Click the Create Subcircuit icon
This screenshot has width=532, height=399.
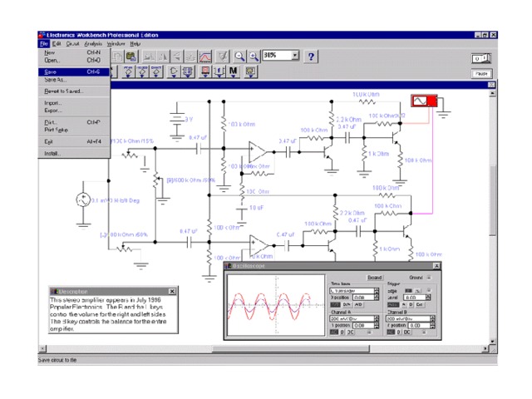pyautogui.click(x=190, y=57)
